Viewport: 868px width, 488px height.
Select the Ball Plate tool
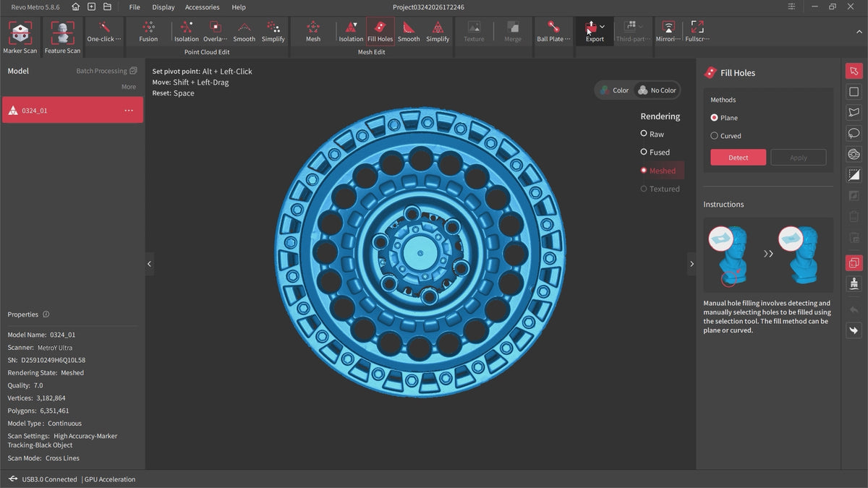553,27
